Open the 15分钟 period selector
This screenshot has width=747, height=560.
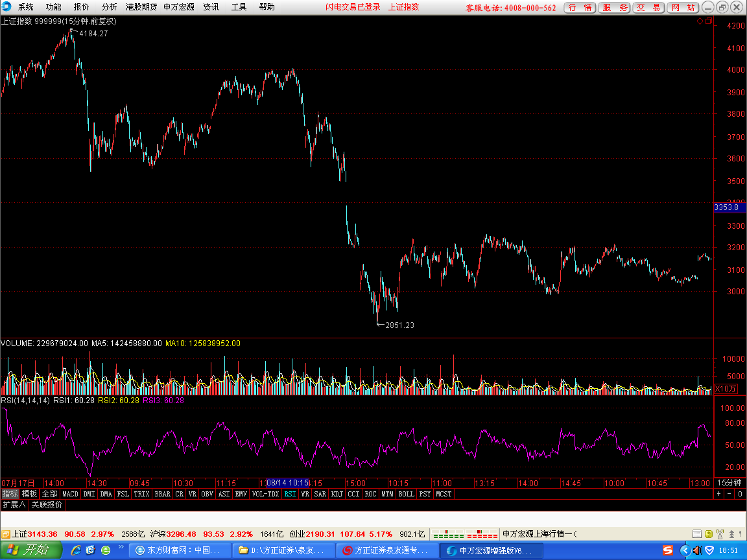[x=730, y=483]
